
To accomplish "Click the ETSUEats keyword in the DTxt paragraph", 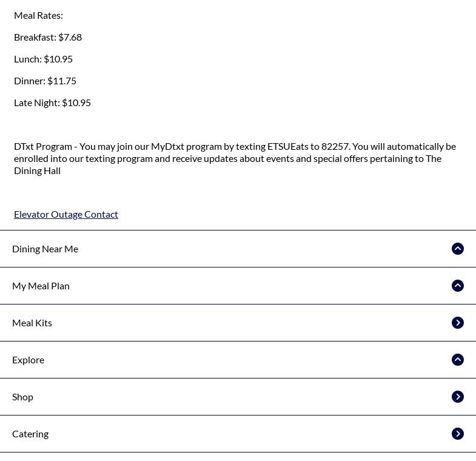I will tap(288, 146).
